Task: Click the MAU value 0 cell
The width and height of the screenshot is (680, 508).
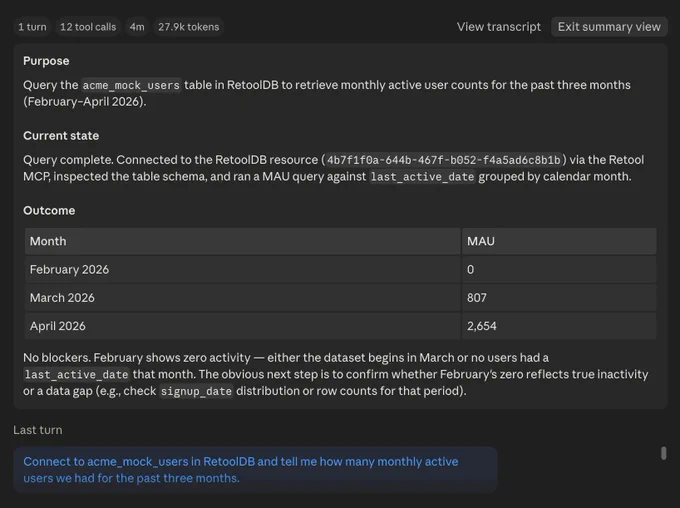Action: coord(559,269)
